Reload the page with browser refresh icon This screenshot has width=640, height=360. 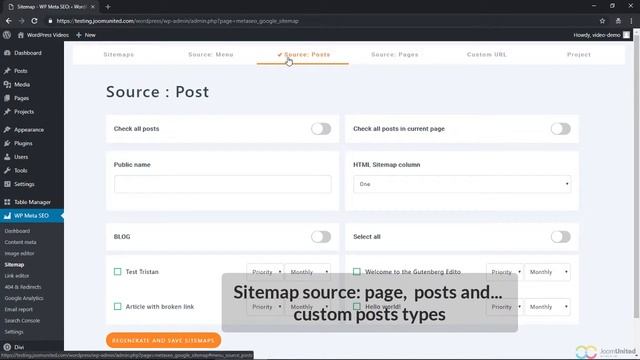(34, 21)
